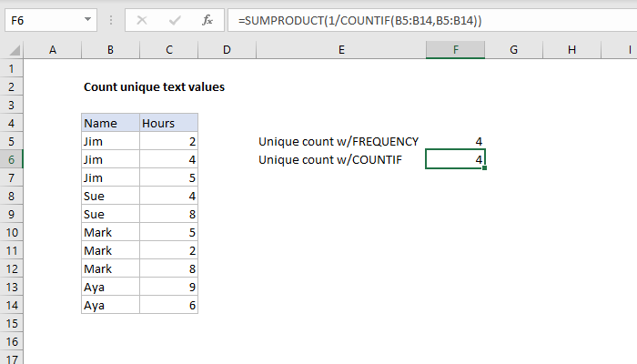Click the Hours table header cell
This screenshot has width=637, height=364.
point(168,123)
